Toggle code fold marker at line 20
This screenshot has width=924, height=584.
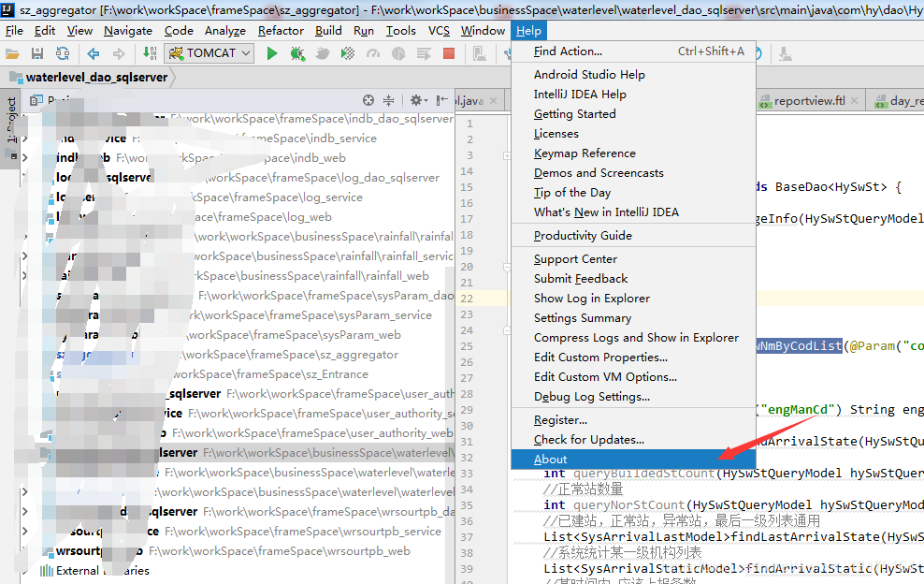[x=507, y=268]
